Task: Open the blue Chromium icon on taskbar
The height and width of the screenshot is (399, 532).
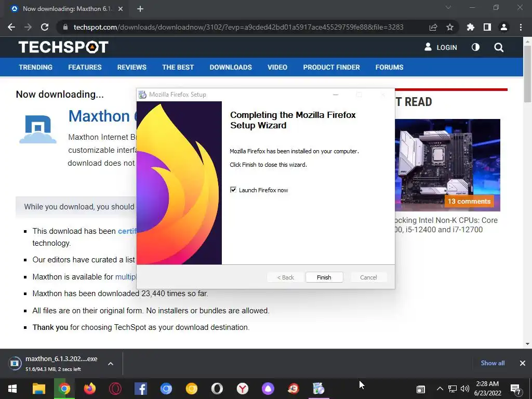Action: (x=166, y=389)
